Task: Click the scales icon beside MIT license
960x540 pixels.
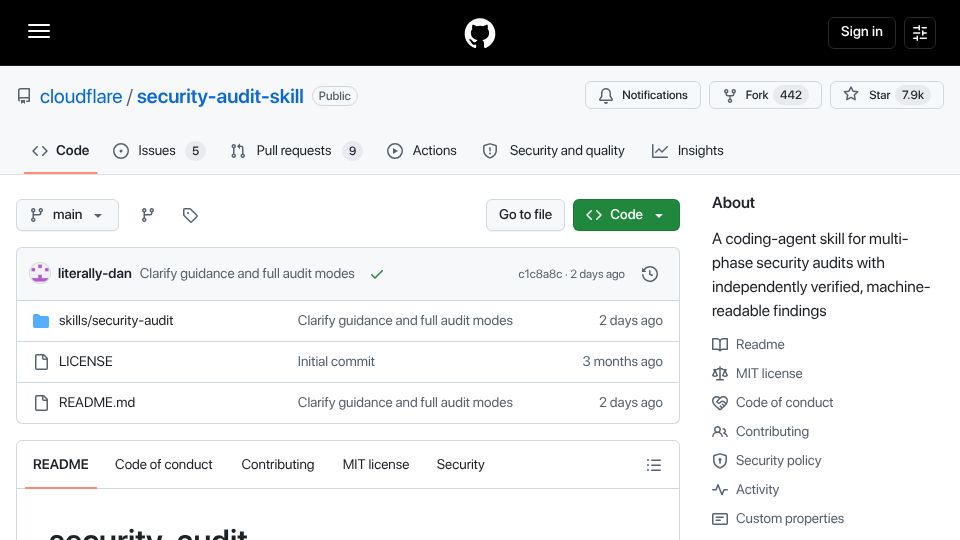Action: [720, 373]
